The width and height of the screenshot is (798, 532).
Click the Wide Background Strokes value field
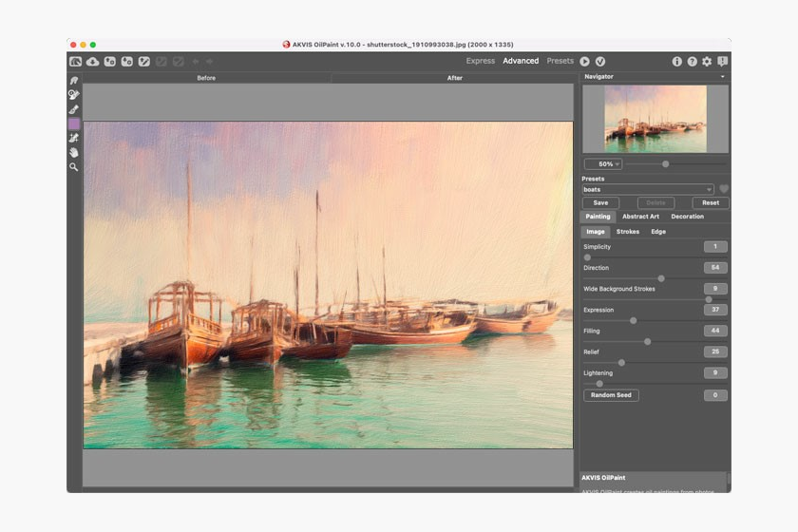715,289
